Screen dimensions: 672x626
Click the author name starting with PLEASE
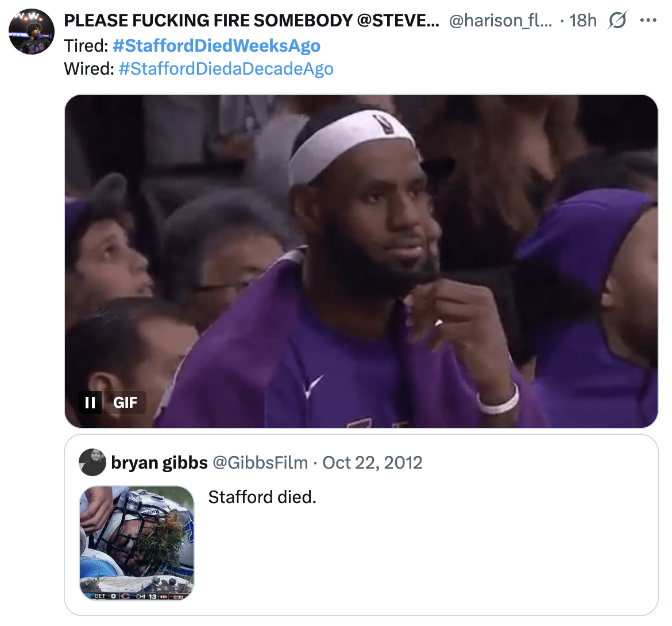pos(251,21)
